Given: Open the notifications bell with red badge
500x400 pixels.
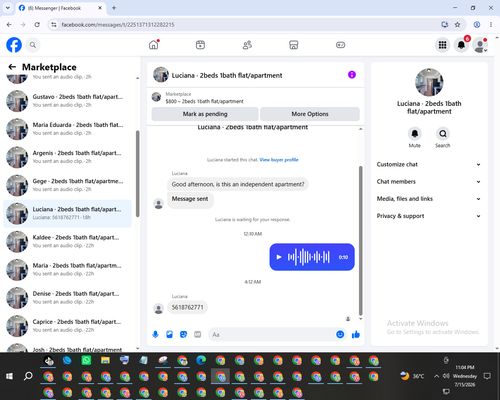Looking at the screenshot, I should [461, 45].
